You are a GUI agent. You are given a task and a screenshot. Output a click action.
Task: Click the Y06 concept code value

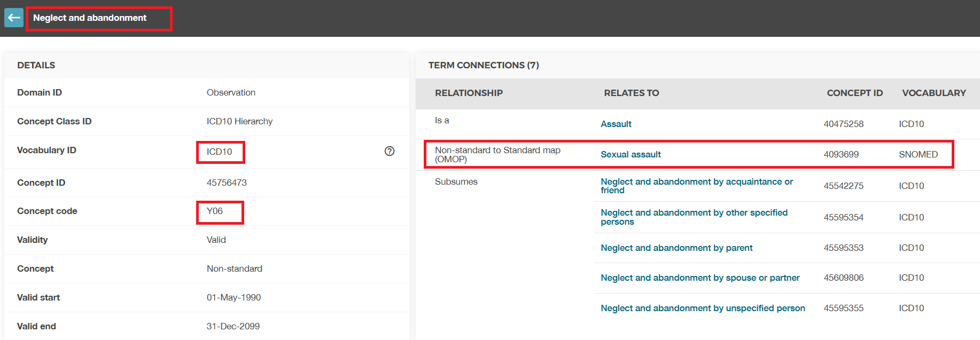coord(215,211)
